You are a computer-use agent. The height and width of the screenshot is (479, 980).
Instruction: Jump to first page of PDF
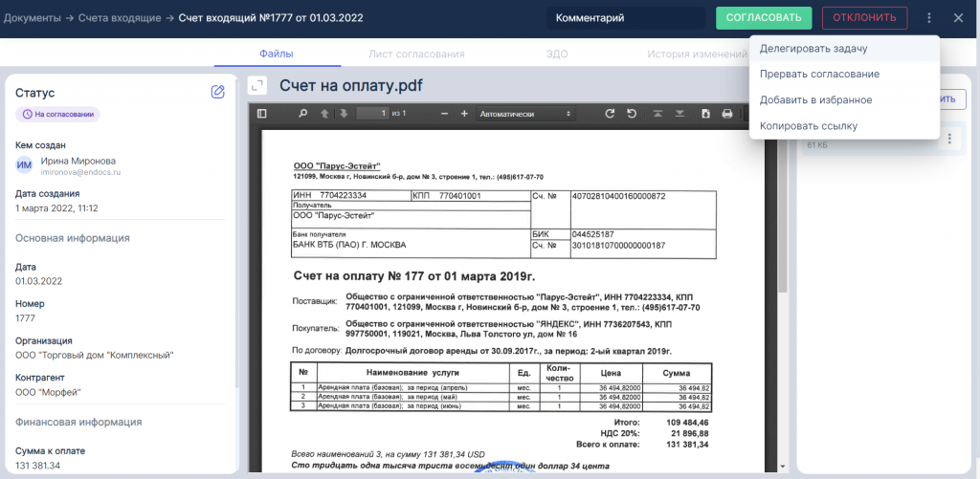coord(658,114)
